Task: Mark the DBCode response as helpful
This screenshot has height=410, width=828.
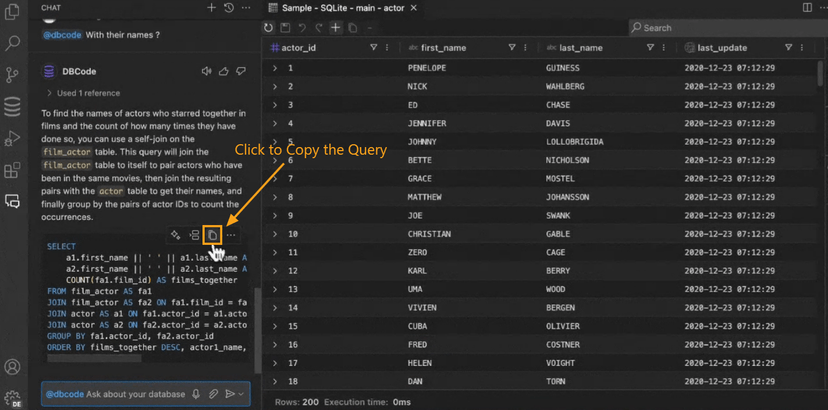Action: coord(224,71)
